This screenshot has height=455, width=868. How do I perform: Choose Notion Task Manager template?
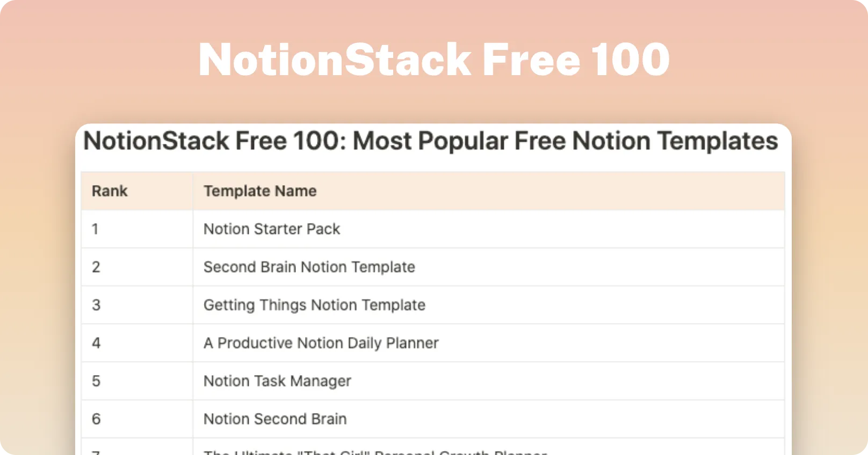click(277, 381)
